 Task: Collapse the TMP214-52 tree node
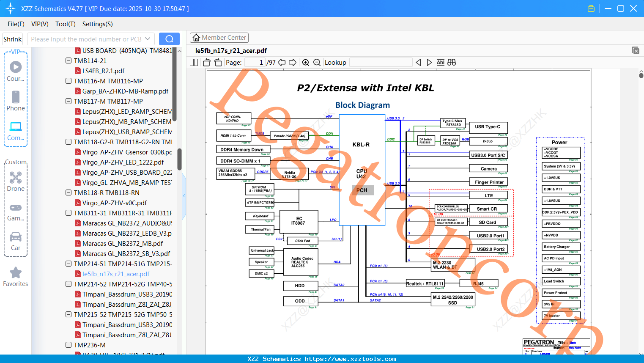(x=69, y=284)
